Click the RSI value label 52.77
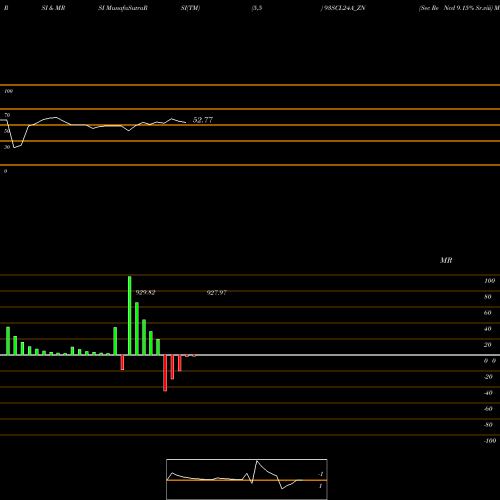The width and height of the screenshot is (500, 500). coord(203,120)
